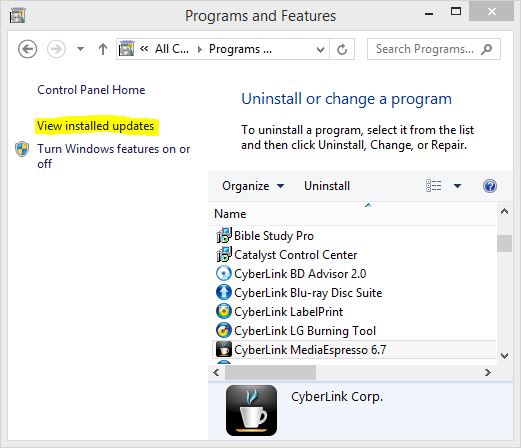Click the vertical scrollbar down arrow
Viewport: 521px width, 448px height.
[x=505, y=356]
